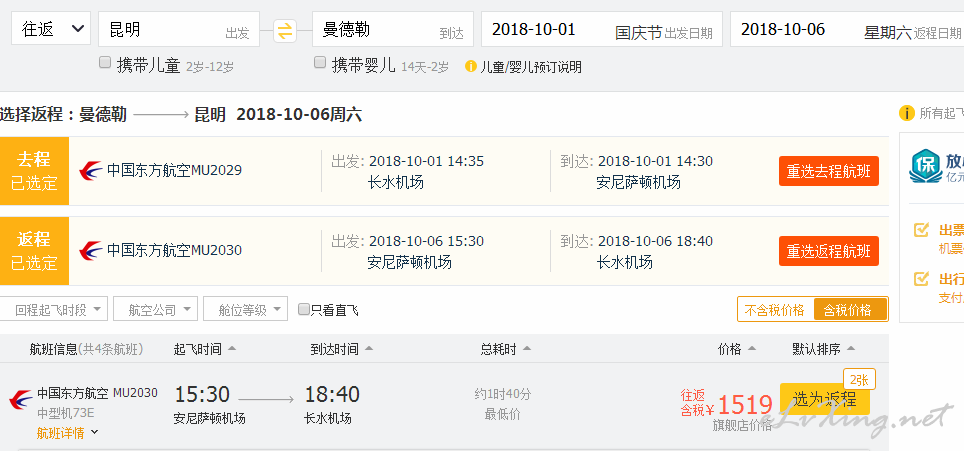The height and width of the screenshot is (451, 964).
Task: Expand the 航空公司 filter dropdown
Action: 156,308
